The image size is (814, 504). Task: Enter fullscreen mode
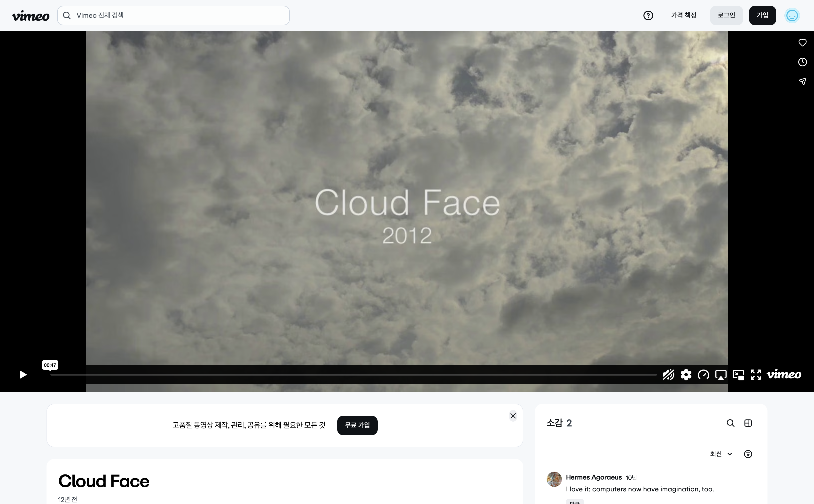[x=756, y=375]
